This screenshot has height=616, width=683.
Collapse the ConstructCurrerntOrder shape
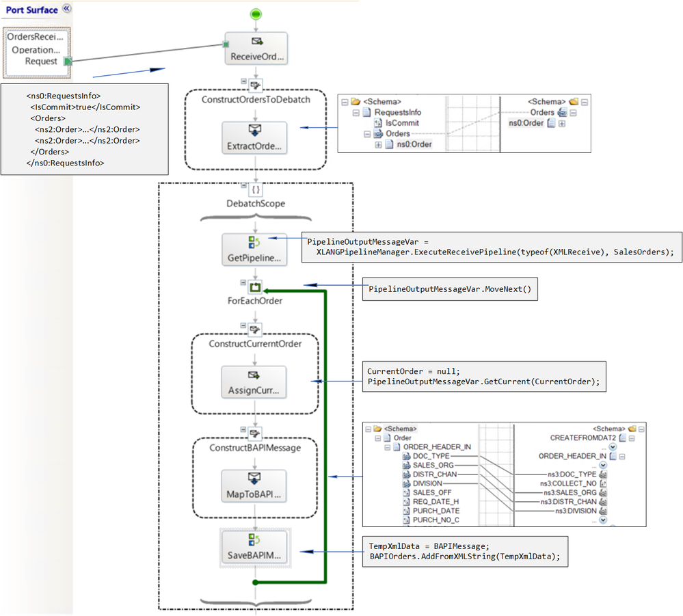[x=243, y=325]
